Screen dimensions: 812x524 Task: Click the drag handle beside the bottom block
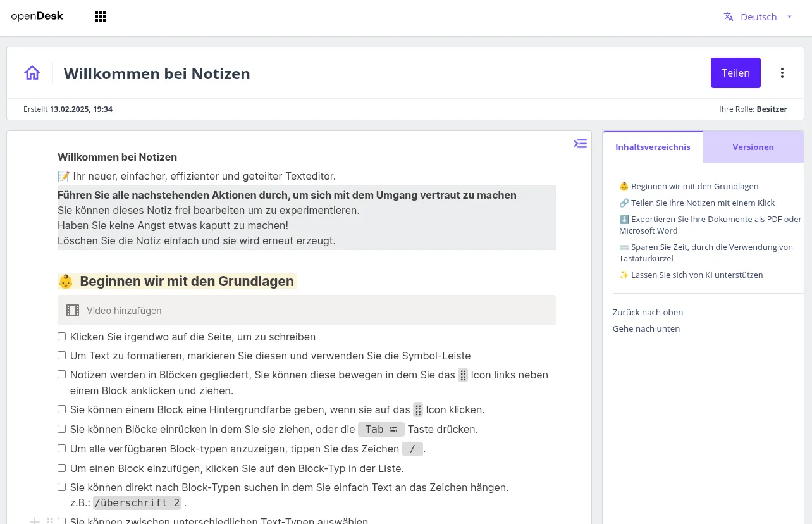(49, 520)
